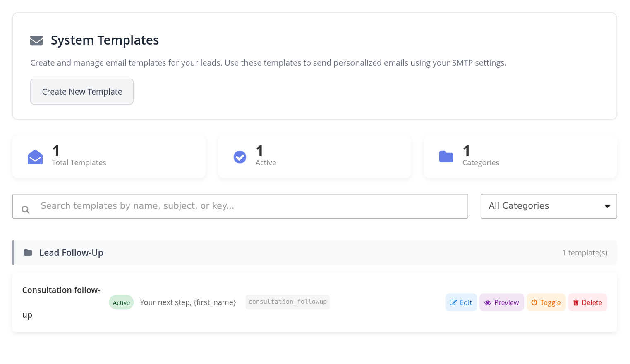Click the Total Templates stat label

(79, 163)
